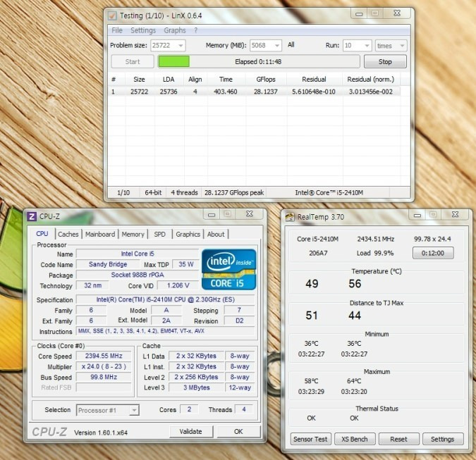
Task: Click the 2434.51 MHz reading in RealTemp
Action: click(376, 239)
